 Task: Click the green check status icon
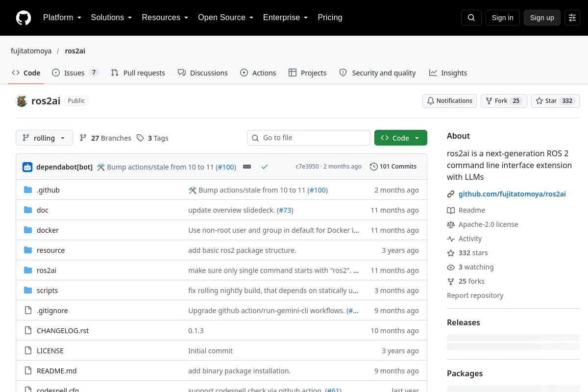click(265, 167)
